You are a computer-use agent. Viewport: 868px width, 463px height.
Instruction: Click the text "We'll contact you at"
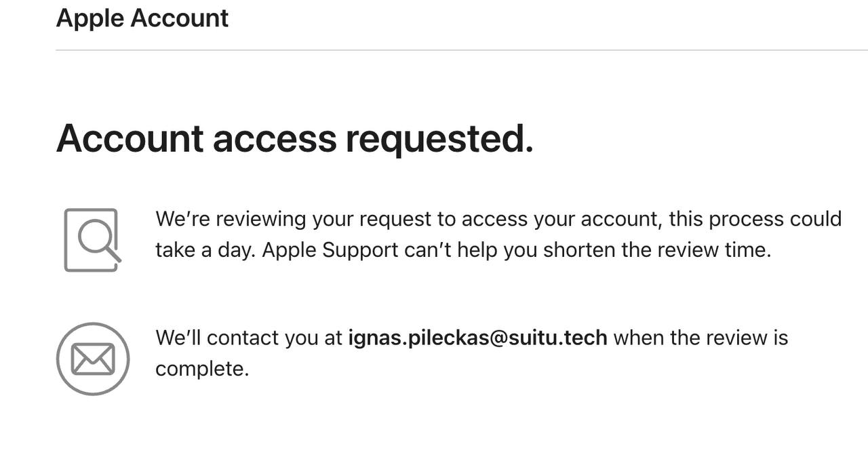(249, 338)
